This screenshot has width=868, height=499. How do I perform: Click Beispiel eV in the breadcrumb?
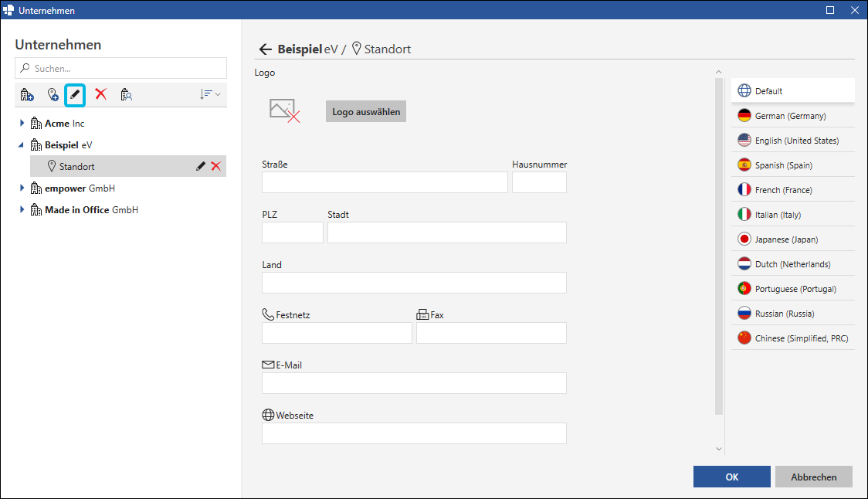coord(308,49)
